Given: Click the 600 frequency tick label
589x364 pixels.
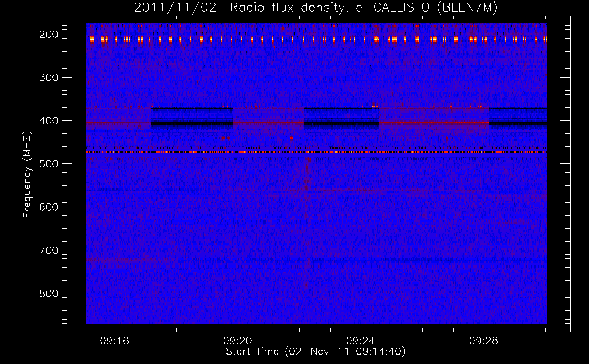Looking at the screenshot, I should 49,207.
